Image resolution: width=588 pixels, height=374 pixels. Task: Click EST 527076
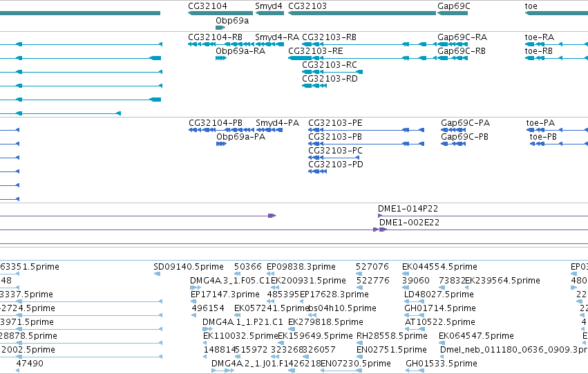pos(372,267)
